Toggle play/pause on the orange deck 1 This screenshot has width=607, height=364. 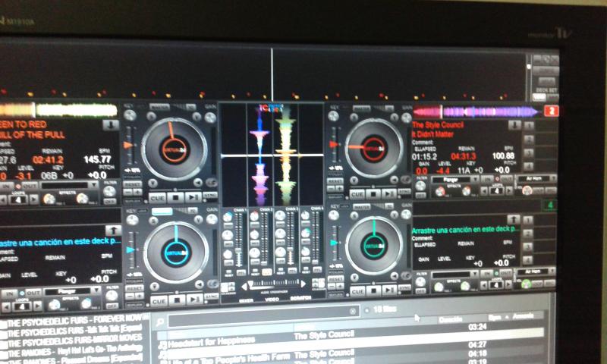point(193,197)
